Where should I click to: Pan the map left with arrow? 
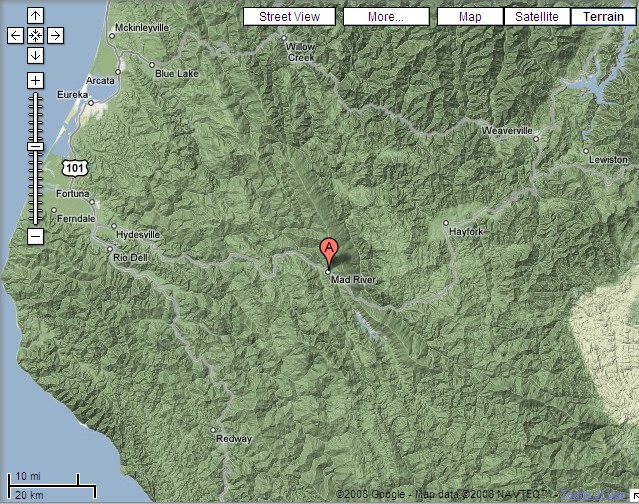tap(15, 36)
